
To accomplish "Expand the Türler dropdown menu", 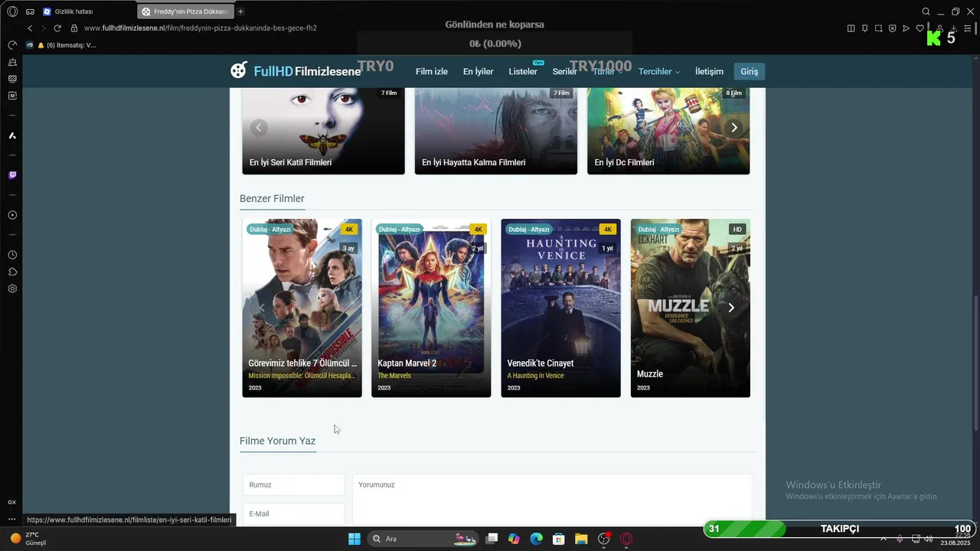I will coord(608,71).
